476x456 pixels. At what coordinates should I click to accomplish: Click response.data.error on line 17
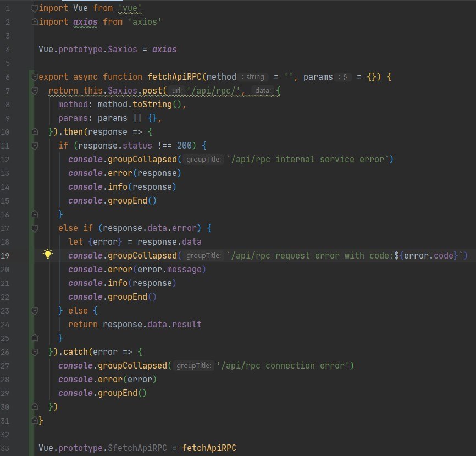(150, 228)
